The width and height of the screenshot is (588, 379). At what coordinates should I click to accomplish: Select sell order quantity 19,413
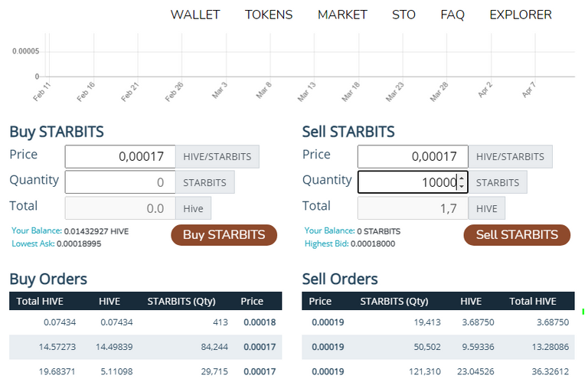pyautogui.click(x=427, y=322)
